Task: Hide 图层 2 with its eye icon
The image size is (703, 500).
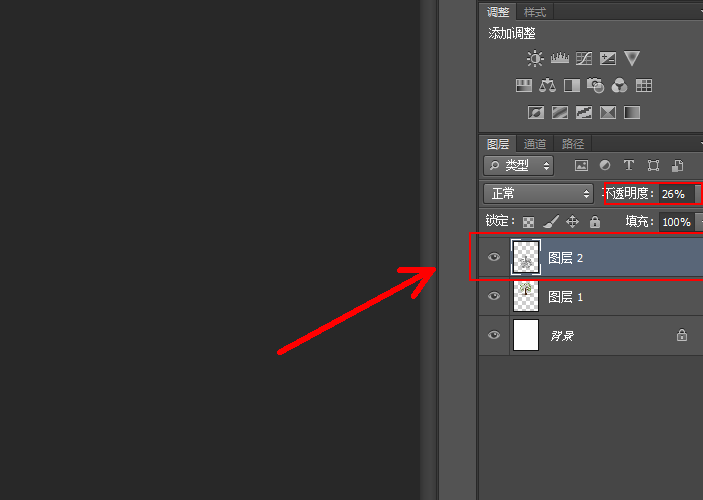Action: tap(494, 257)
